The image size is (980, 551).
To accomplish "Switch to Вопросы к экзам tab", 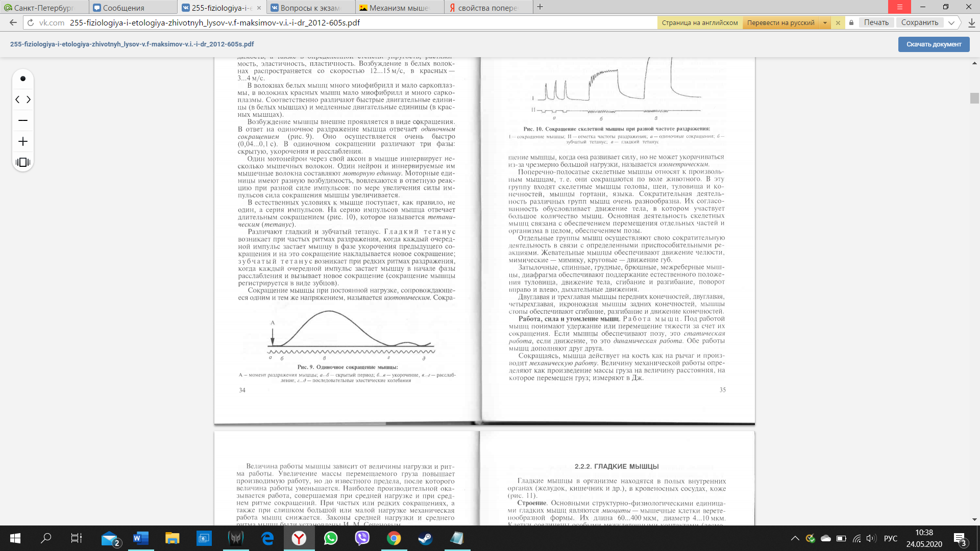I will (x=310, y=8).
